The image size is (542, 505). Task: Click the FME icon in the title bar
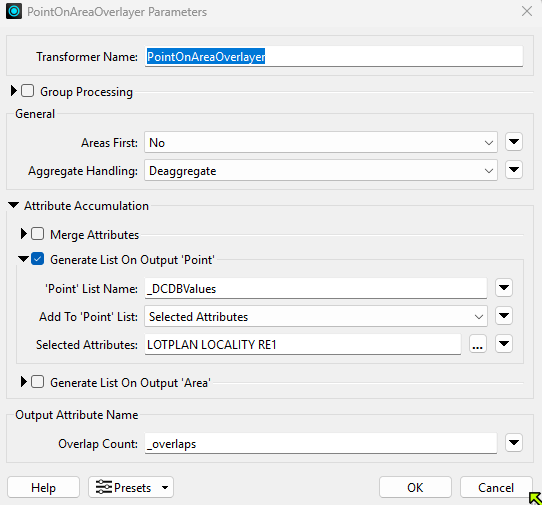(x=14, y=11)
